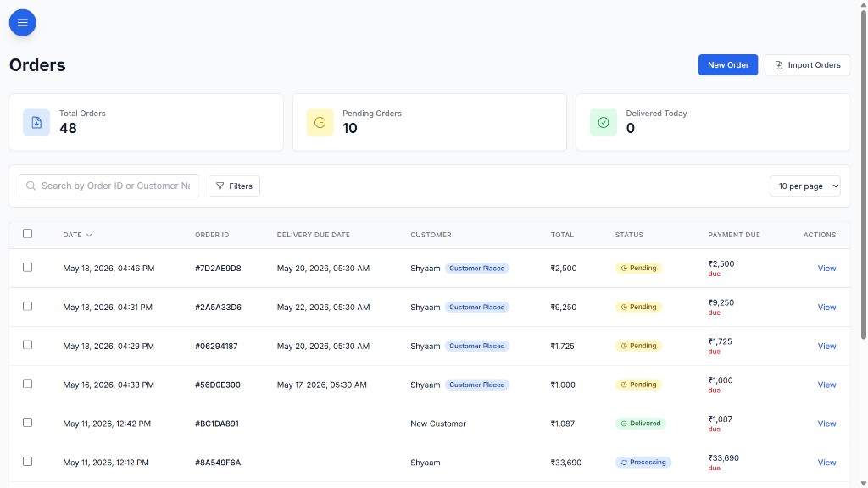Screen dimensions: 868x488
Task: Select order #8A549F6A checkbox
Action: pyautogui.click(x=28, y=461)
